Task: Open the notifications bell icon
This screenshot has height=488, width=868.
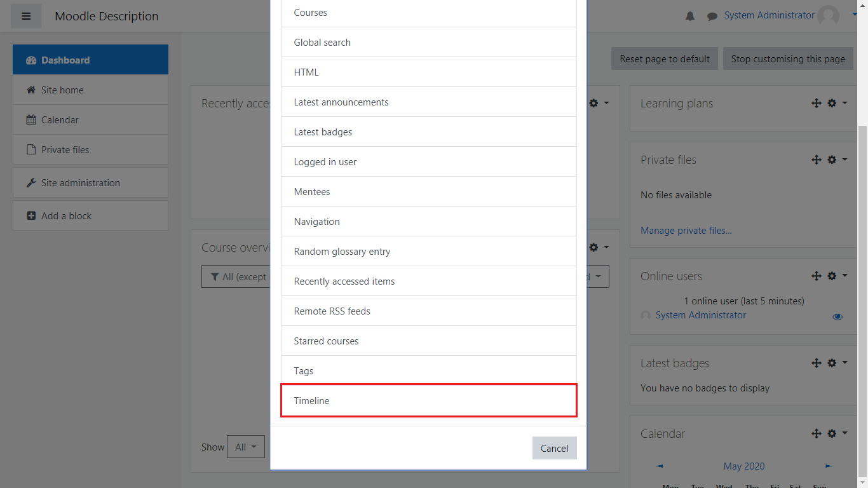Action: click(690, 17)
